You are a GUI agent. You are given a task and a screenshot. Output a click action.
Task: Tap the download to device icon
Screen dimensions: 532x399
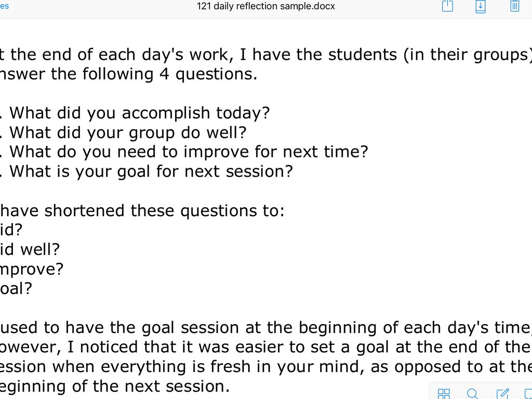coord(481,6)
